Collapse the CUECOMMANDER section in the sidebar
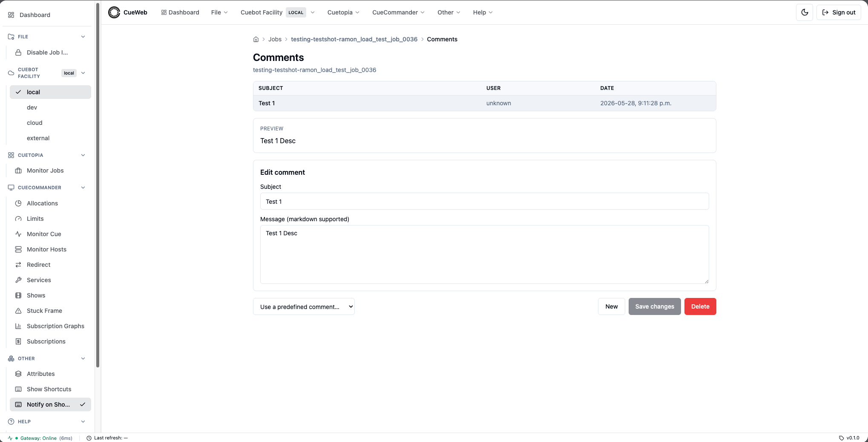This screenshot has width=868, height=442. [83, 188]
